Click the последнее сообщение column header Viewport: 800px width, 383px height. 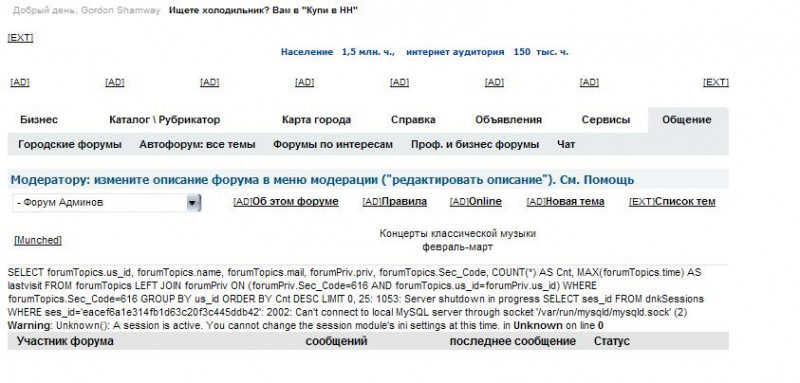coord(512,341)
